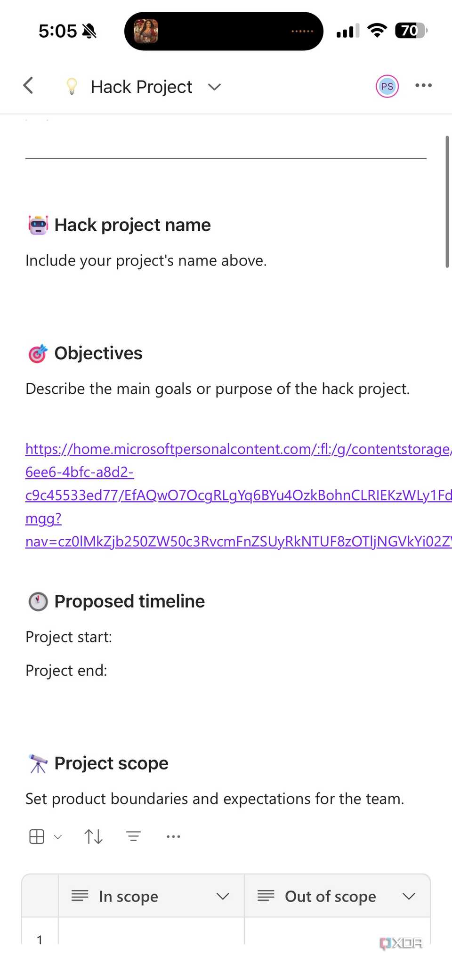This screenshot has height=980, width=452.
Task: Click the empty In scope cell in row 1
Action: coord(151,940)
